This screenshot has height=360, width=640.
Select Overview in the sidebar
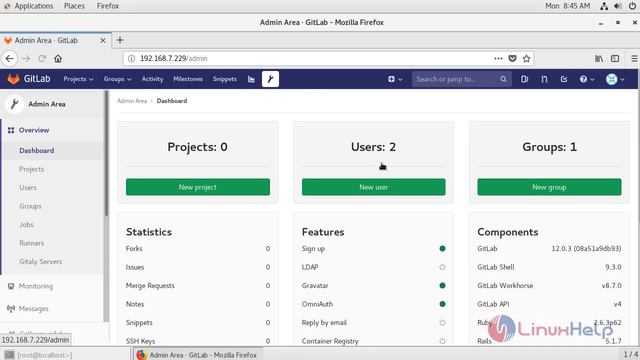pos(34,130)
